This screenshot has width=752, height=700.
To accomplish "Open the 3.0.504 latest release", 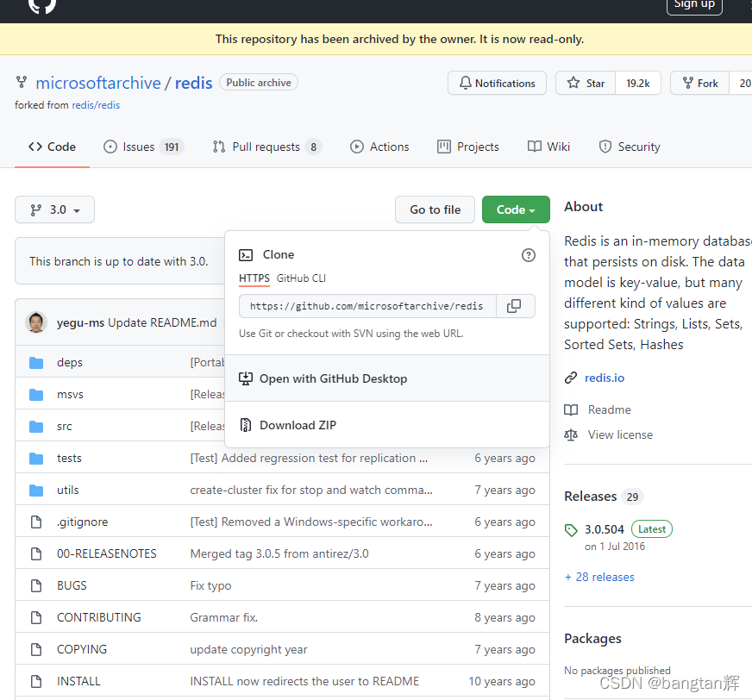I will click(x=605, y=529).
